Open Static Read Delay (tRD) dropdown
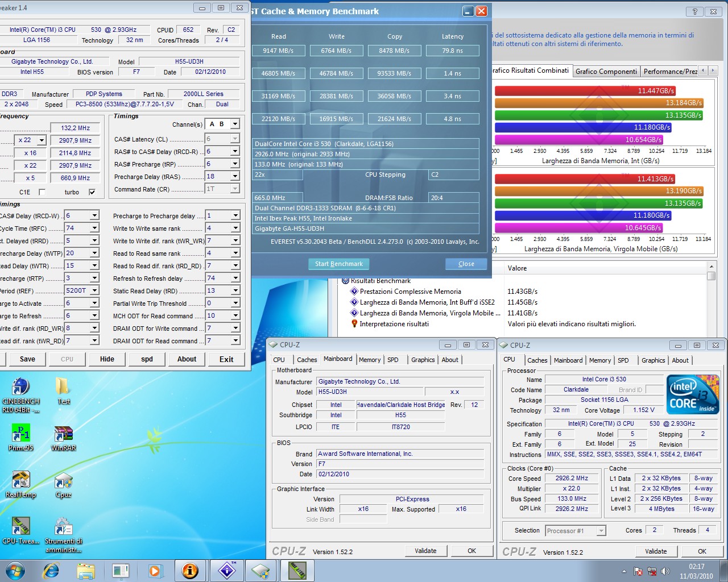This screenshot has height=582, width=728. [235, 290]
